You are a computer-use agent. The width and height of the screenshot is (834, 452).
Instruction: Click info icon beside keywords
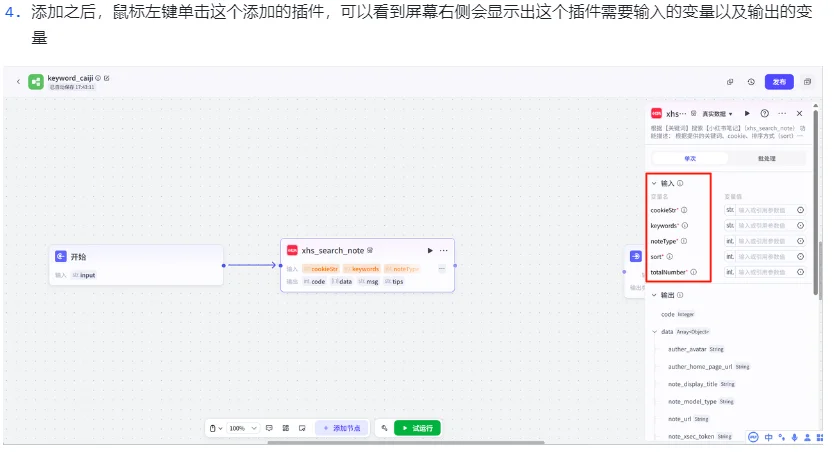(685, 225)
